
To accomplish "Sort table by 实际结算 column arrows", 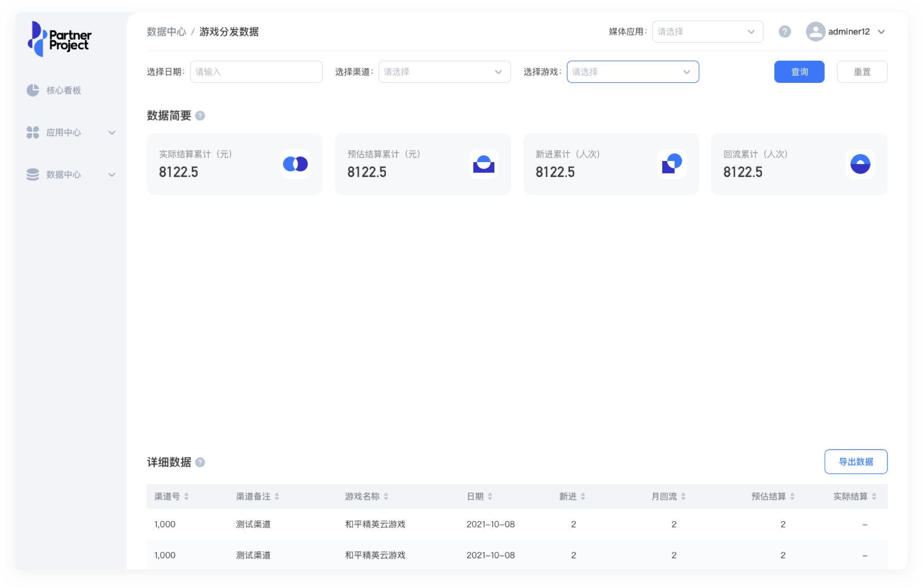I will [x=874, y=496].
